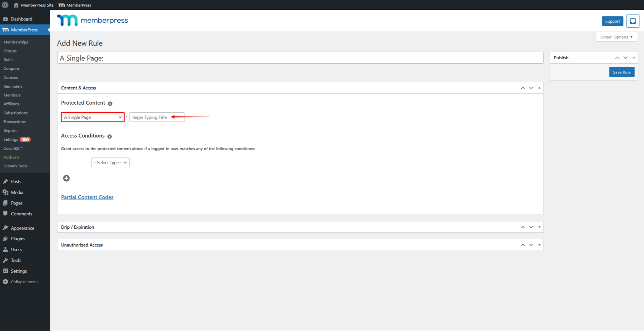Click the Tools wrench icon
The width and height of the screenshot is (644, 331).
click(x=6, y=260)
